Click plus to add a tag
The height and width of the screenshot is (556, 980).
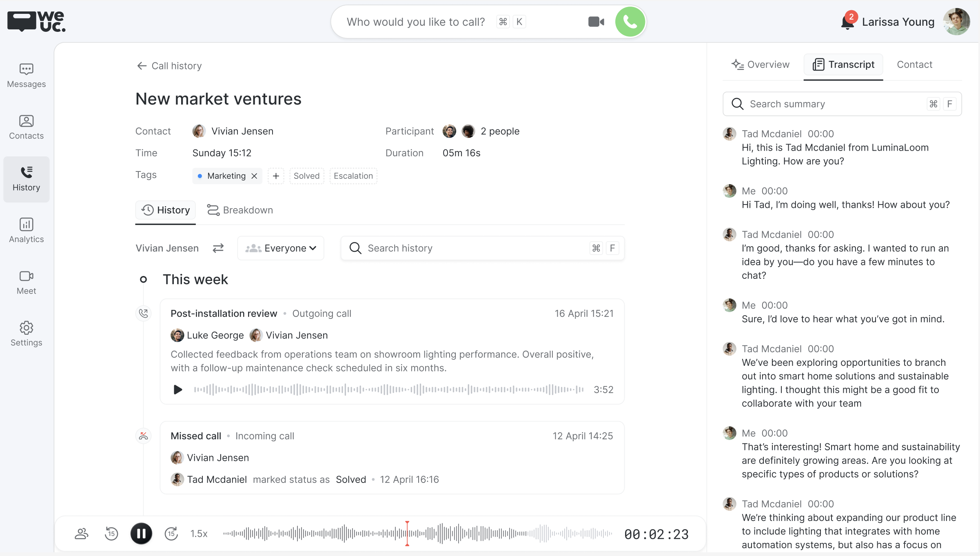pos(276,176)
